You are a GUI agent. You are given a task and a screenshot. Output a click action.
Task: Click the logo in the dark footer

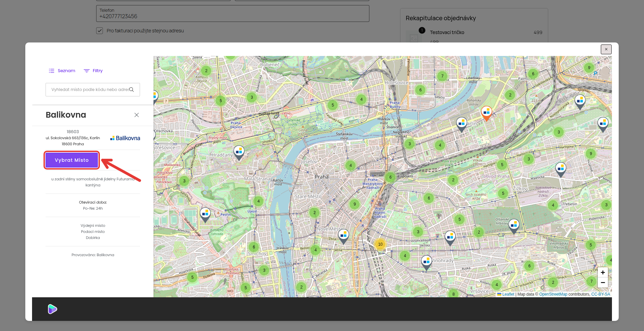[52, 309]
